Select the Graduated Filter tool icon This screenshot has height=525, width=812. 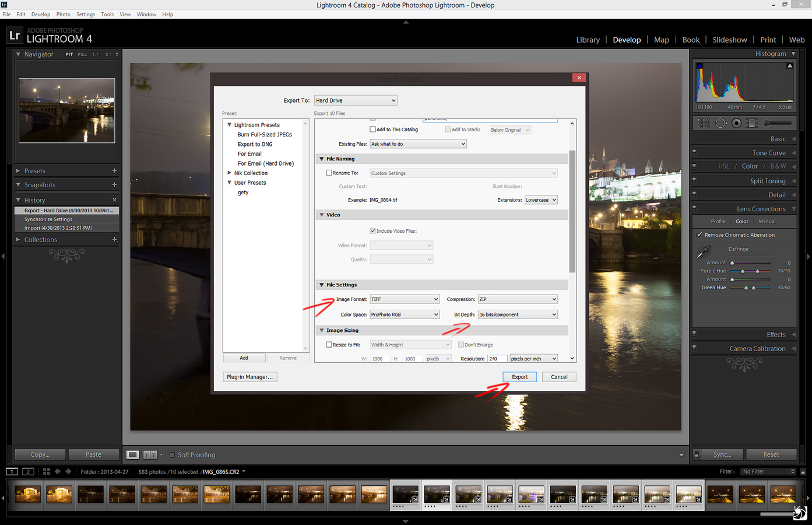752,123
